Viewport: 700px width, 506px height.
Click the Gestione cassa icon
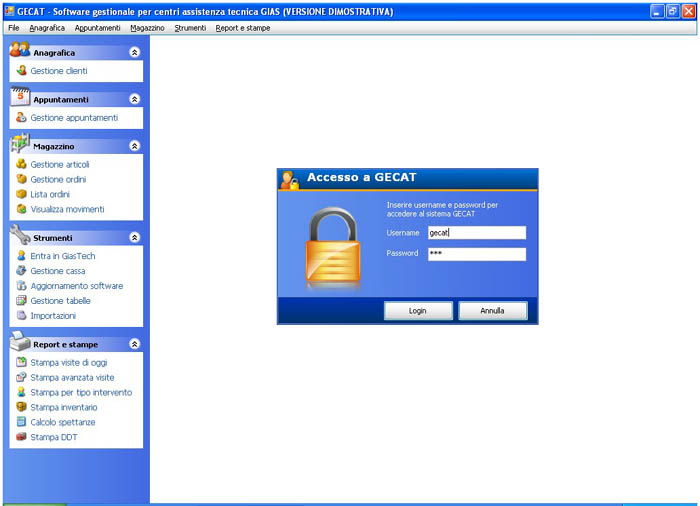pyautogui.click(x=21, y=271)
